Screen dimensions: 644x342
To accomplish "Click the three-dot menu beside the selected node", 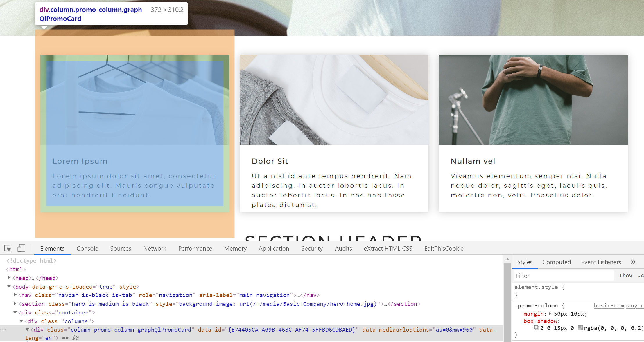I will tap(3, 330).
